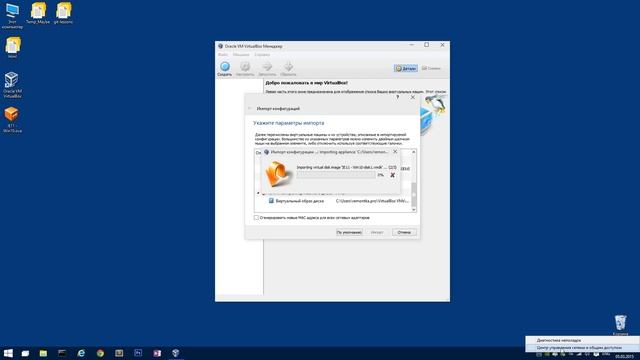The image size is (640, 360).
Task: Open Photoshop from the taskbar
Action: tap(138, 353)
